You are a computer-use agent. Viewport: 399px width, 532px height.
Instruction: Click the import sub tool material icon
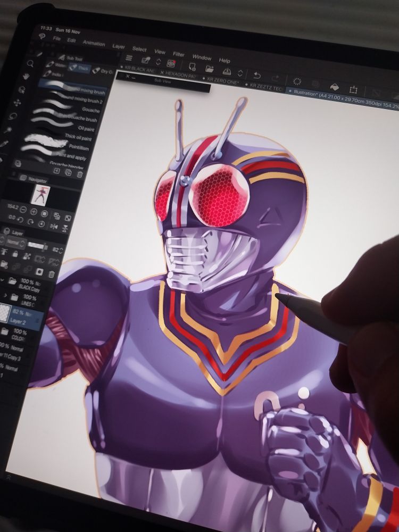(x=57, y=171)
